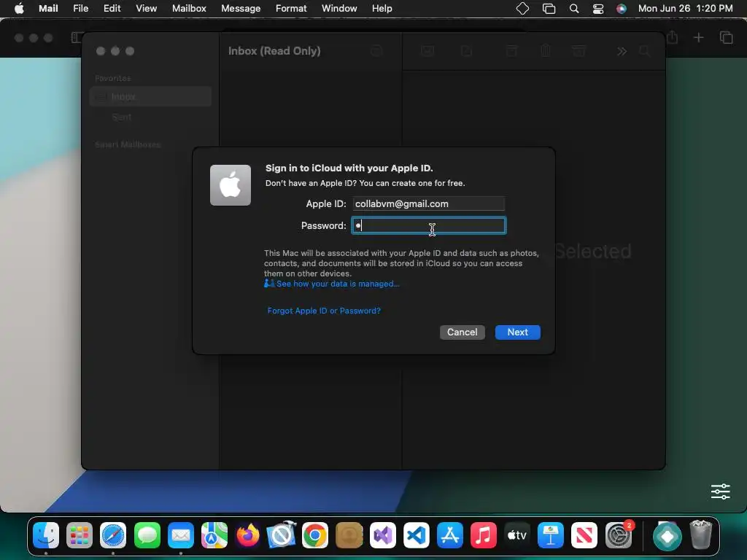Open the Window menu
The width and height of the screenshot is (747, 560).
[x=339, y=8]
